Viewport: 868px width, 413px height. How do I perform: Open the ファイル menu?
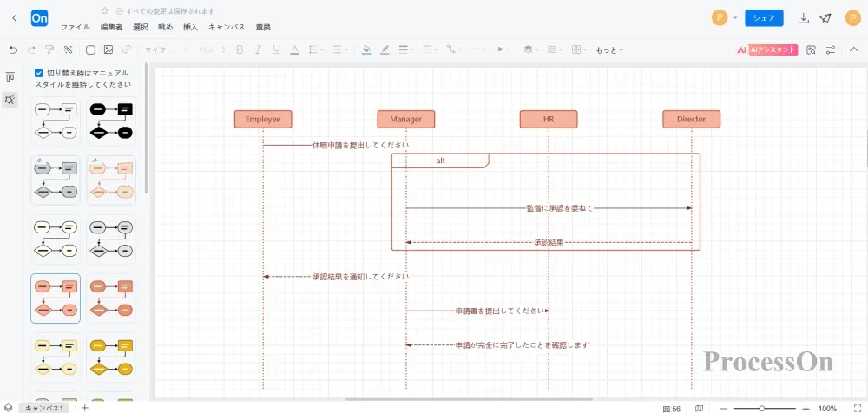point(75,27)
